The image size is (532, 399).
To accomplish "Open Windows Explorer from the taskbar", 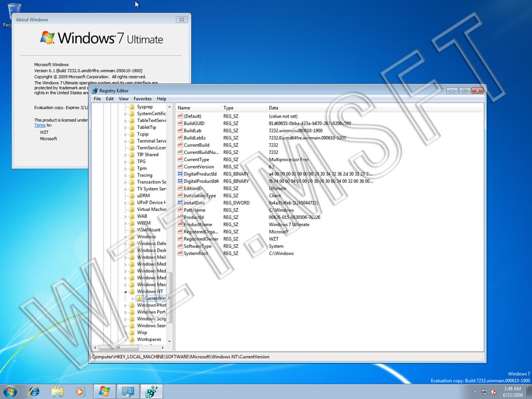I will (x=57, y=392).
